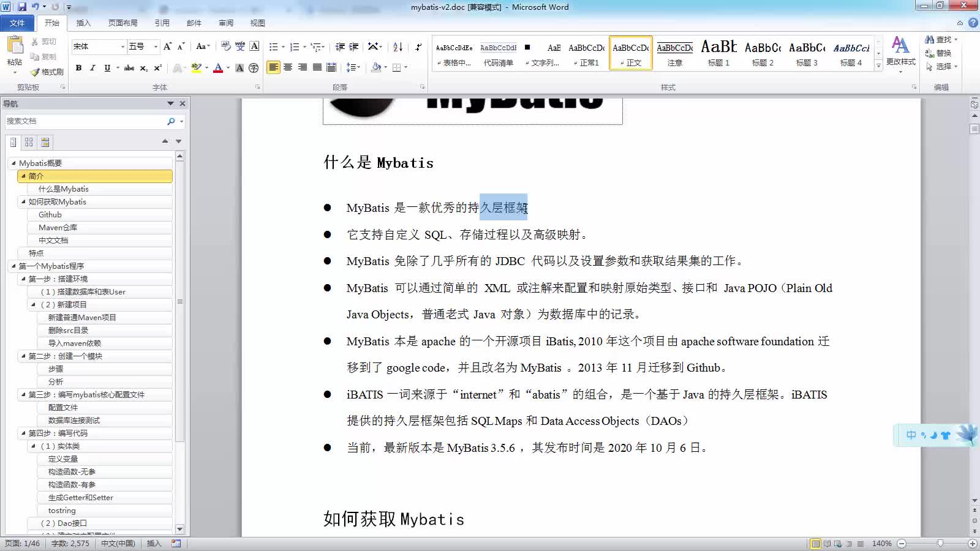The height and width of the screenshot is (551, 980).
Task: Click the Replace (替换) button
Action: [x=938, y=53]
